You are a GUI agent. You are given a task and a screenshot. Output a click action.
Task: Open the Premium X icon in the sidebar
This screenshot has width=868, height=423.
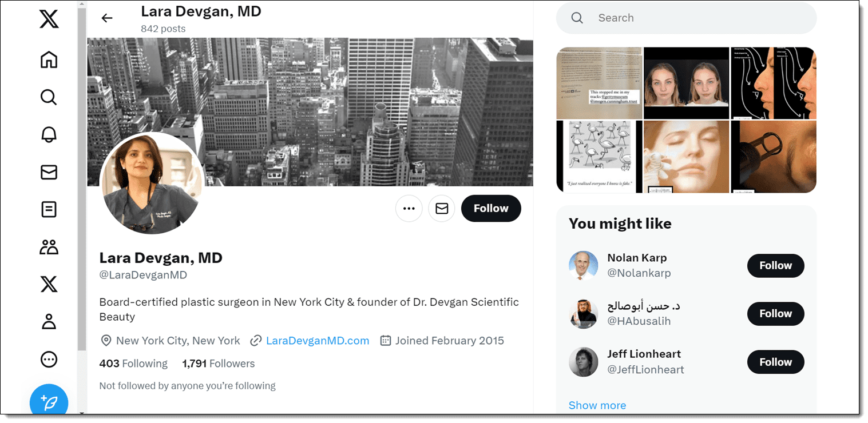49,284
